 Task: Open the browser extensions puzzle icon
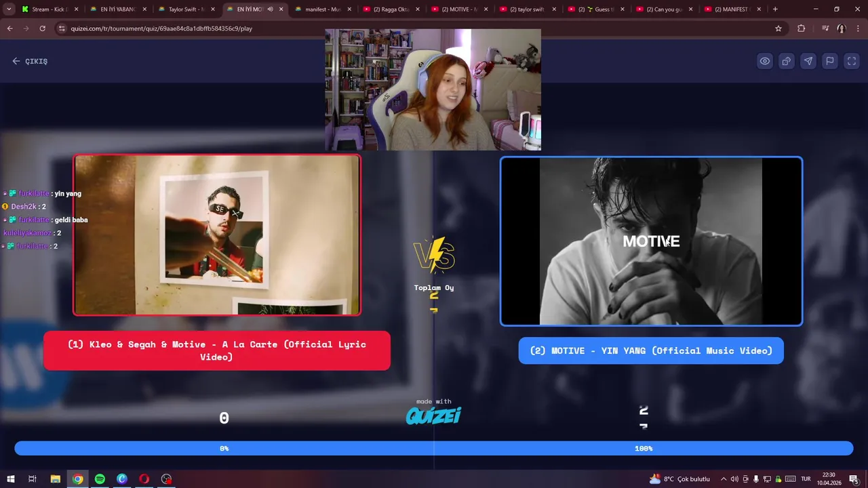coord(802,28)
